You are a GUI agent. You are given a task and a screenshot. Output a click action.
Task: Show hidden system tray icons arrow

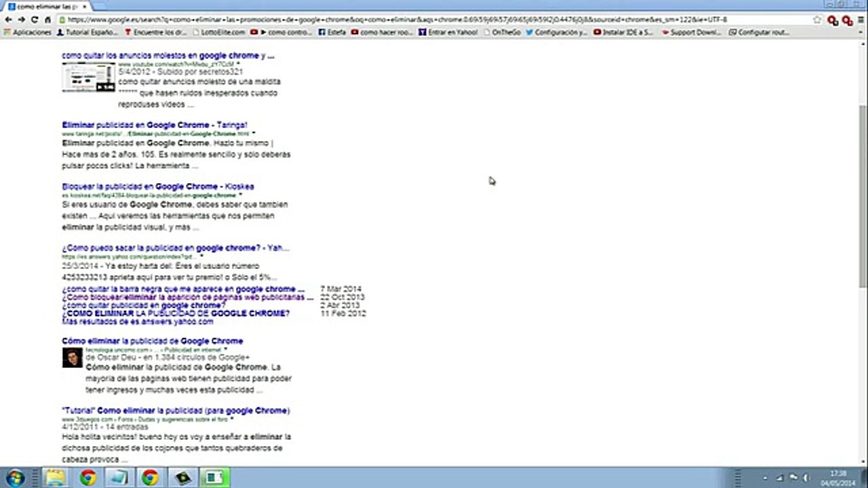pyautogui.click(x=766, y=478)
